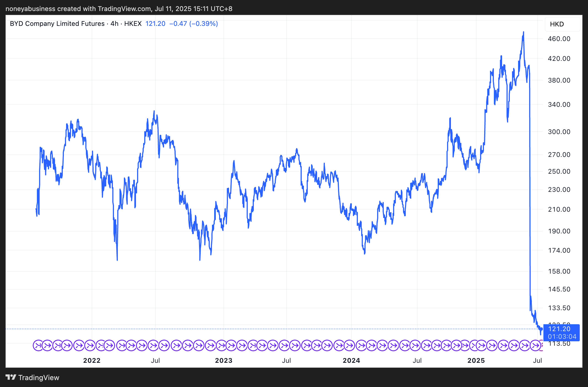The image size is (588, 387).
Task: Click the 190.00 price axis label
Action: [559, 231]
